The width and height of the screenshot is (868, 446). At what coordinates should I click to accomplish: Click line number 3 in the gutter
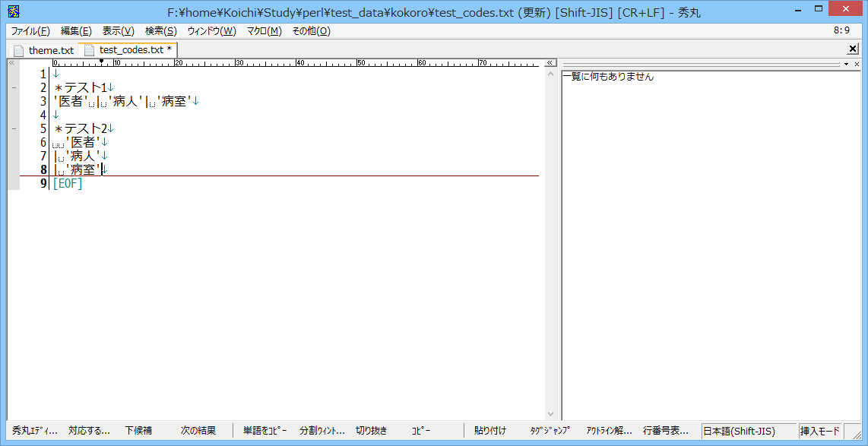pos(43,101)
